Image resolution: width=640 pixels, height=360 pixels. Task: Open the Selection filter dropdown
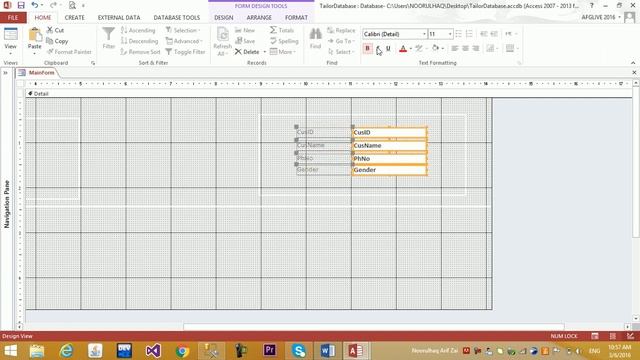(182, 30)
